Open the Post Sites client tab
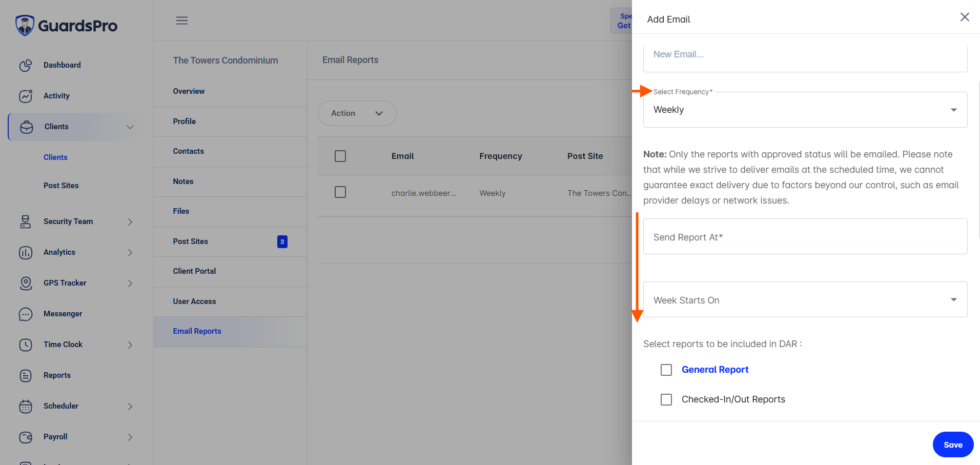This screenshot has height=465, width=980. [x=230, y=241]
